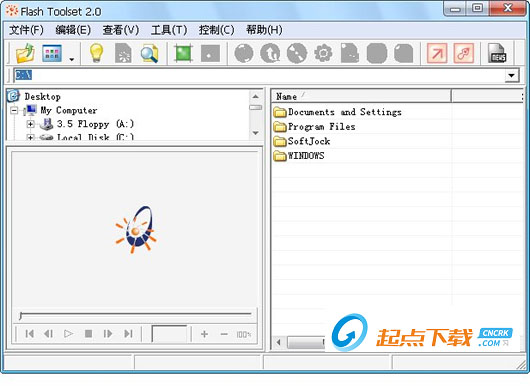This screenshot has width=530, height=390.
Task: Step forward one frame button
Action: 108,334
